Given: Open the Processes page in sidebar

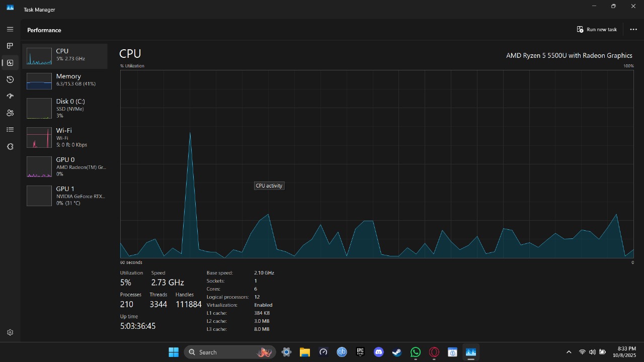Looking at the screenshot, I should tap(10, 46).
